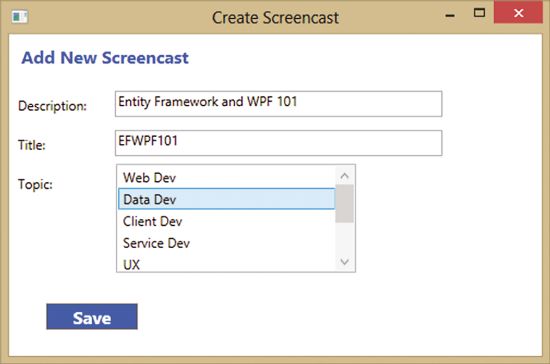Focus the Description text field
This screenshot has width=550, height=364.
pos(279,104)
